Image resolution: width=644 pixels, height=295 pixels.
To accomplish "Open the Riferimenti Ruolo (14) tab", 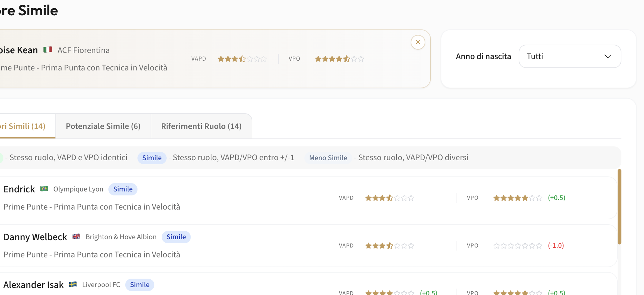I will point(201,126).
